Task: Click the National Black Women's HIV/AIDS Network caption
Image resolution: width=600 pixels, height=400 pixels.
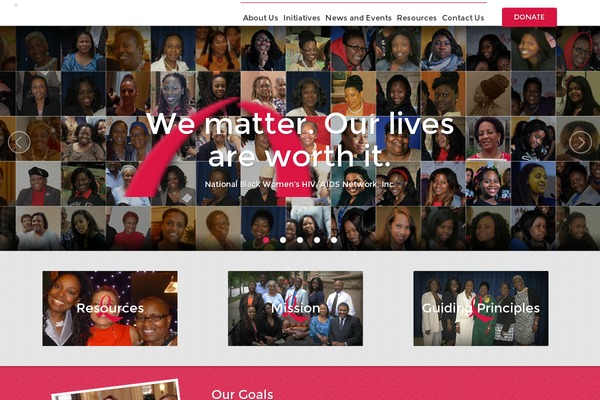Action: pos(300,184)
